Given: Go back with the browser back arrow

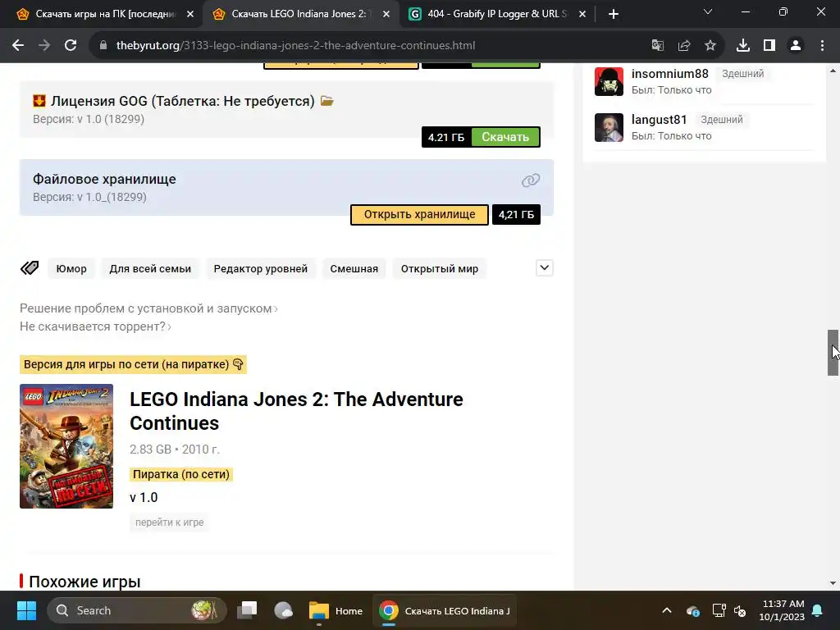Looking at the screenshot, I should click(x=18, y=46).
